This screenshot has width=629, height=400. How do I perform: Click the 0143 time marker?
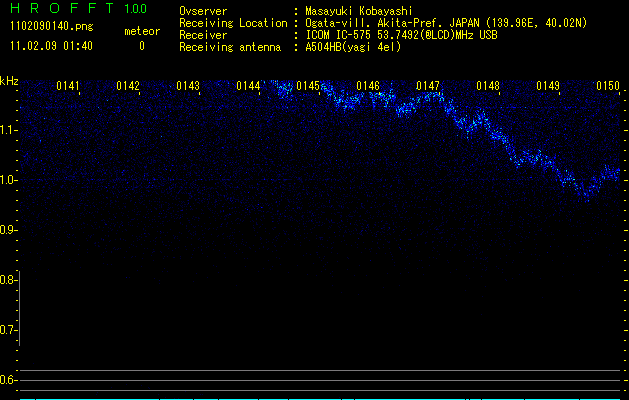[x=188, y=86]
